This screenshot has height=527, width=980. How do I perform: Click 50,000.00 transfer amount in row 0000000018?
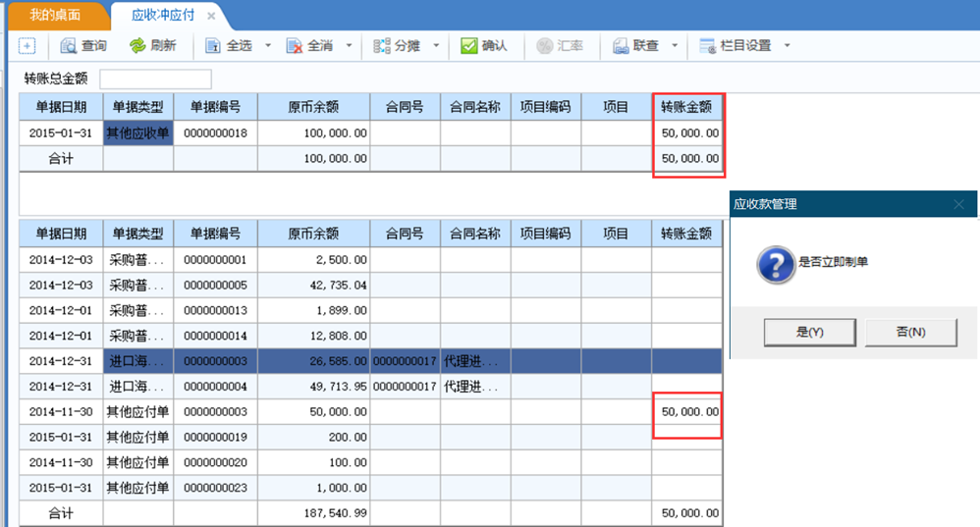tap(687, 133)
